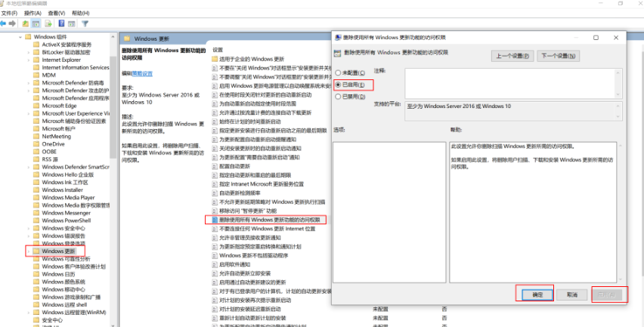This screenshot has width=644, height=327.
Task: Click the 设置 column header
Action: point(218,50)
